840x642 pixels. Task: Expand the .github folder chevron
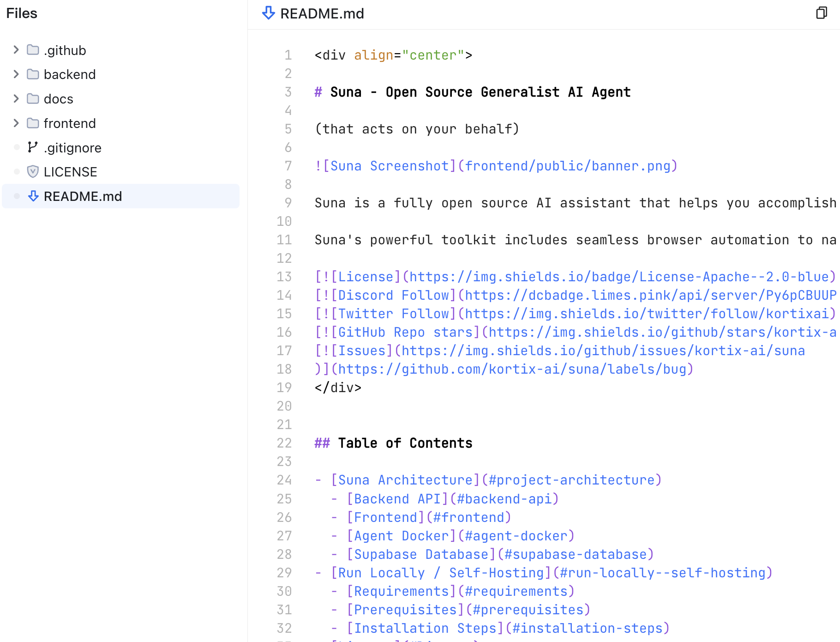[x=16, y=50]
